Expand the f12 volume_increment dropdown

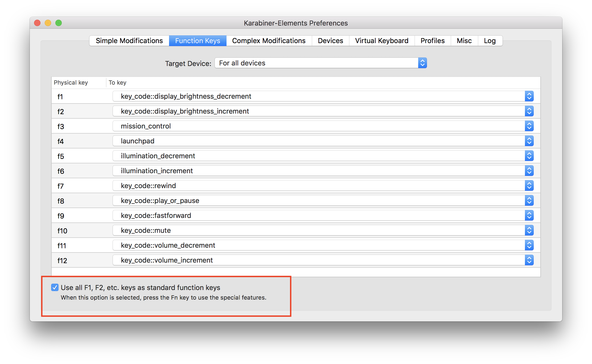pos(323,260)
